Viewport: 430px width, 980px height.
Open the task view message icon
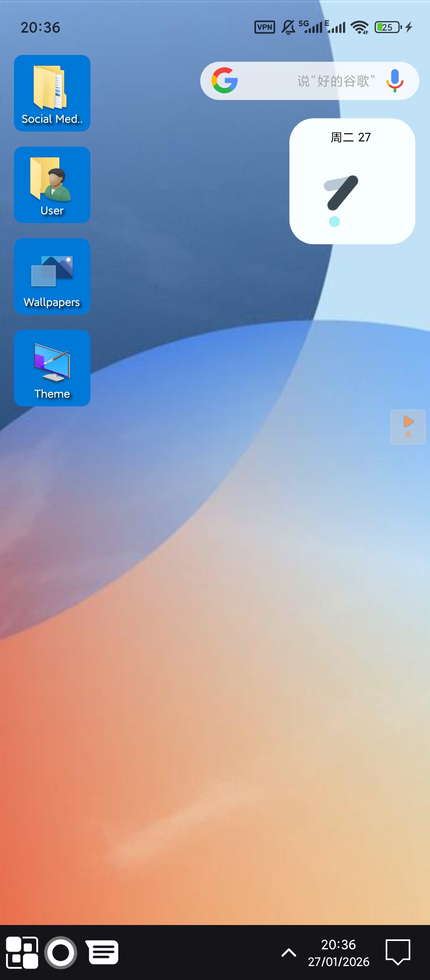pos(102,953)
